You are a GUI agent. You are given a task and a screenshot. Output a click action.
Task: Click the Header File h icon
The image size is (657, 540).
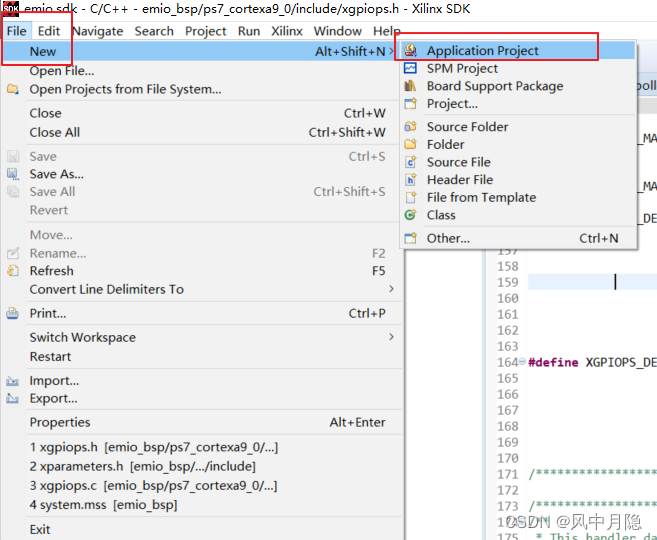coord(411,179)
